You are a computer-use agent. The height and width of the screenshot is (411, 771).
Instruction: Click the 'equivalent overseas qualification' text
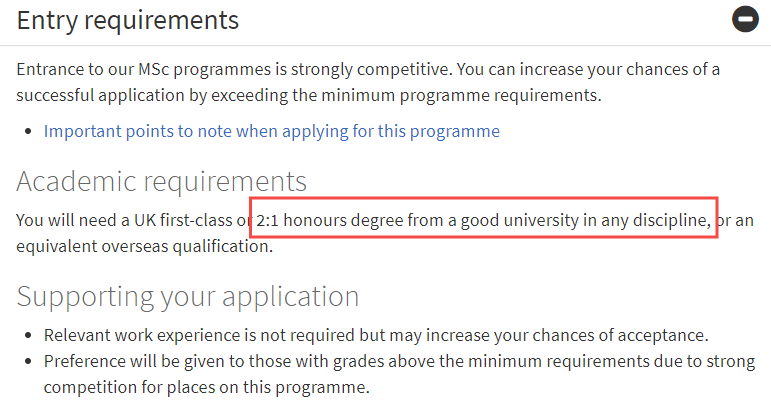[x=144, y=245]
